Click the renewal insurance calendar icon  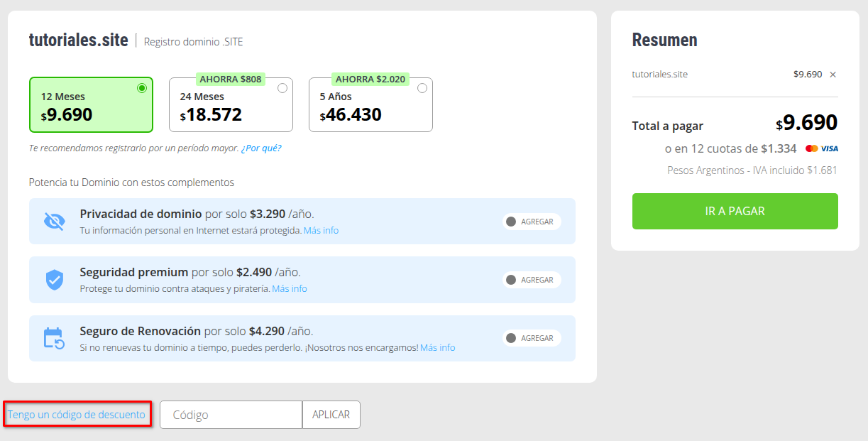click(54, 338)
